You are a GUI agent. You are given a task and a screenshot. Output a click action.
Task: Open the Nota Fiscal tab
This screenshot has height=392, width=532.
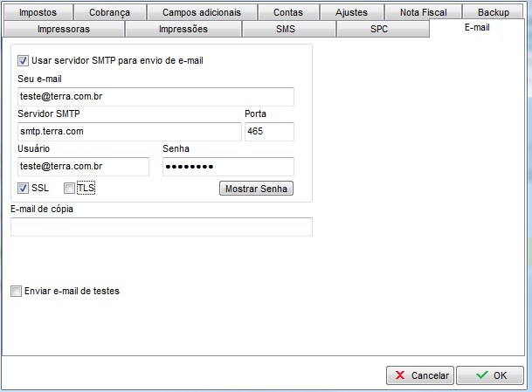click(421, 13)
